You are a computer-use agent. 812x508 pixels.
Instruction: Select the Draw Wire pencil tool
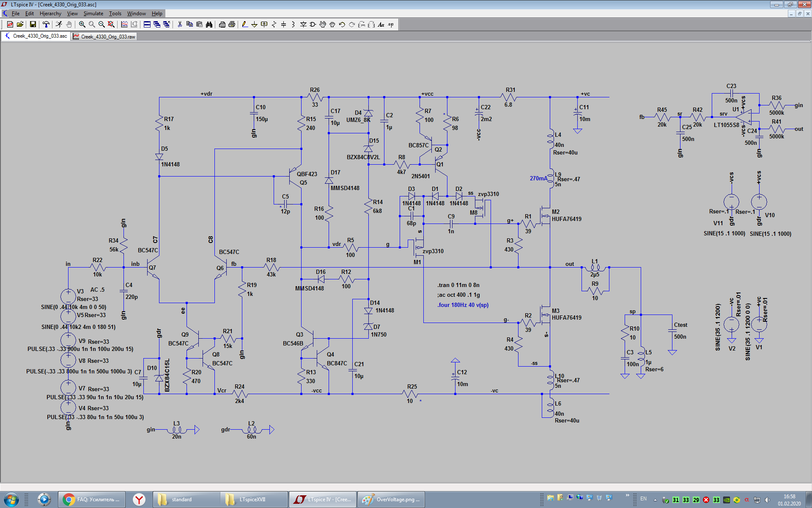click(244, 25)
